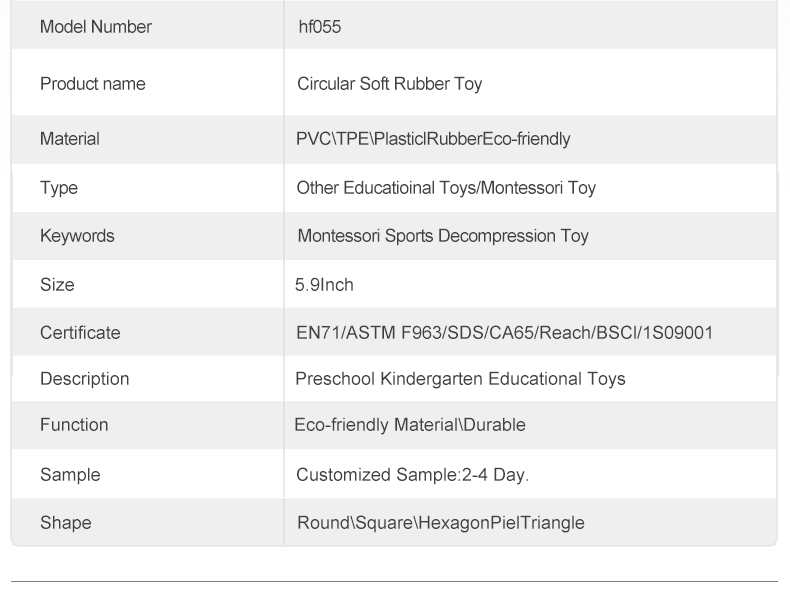Select Montessori Sports Decompression Toy text
790x610 pixels.
442,236
